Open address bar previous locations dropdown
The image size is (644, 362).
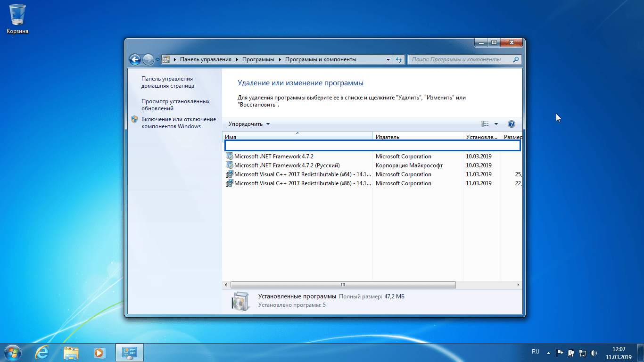(x=388, y=60)
